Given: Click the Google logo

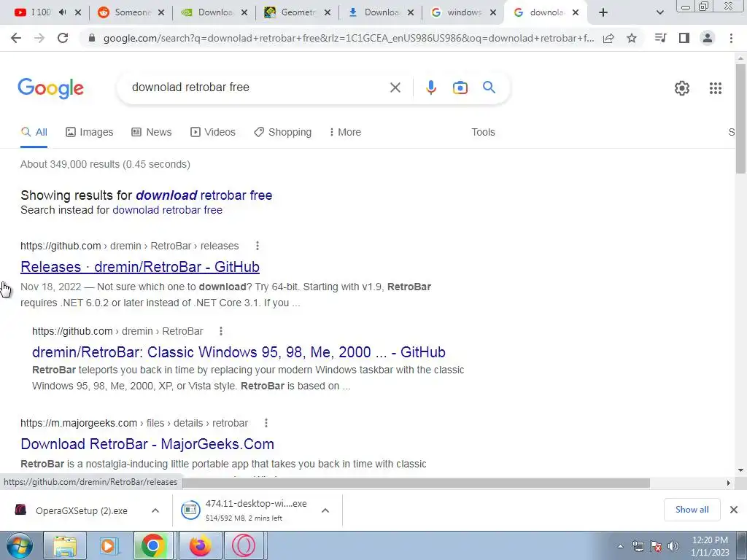Looking at the screenshot, I should click(50, 88).
